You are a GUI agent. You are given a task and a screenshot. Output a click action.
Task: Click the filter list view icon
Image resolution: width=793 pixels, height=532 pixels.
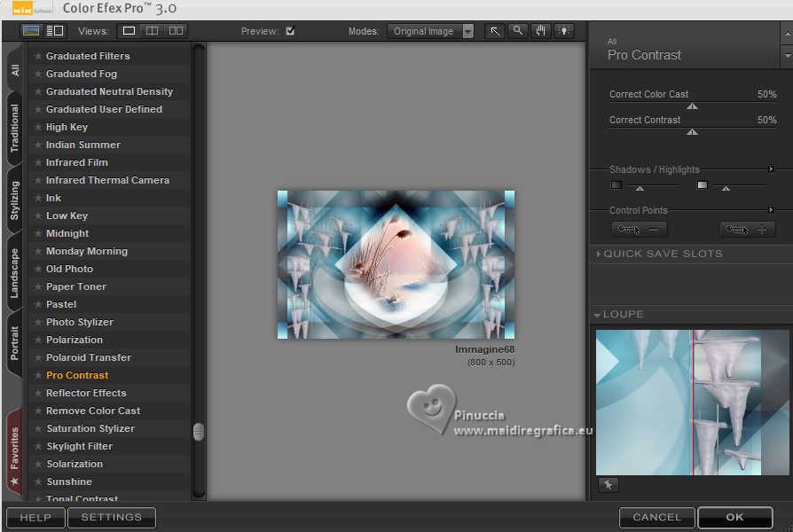pyautogui.click(x=55, y=31)
